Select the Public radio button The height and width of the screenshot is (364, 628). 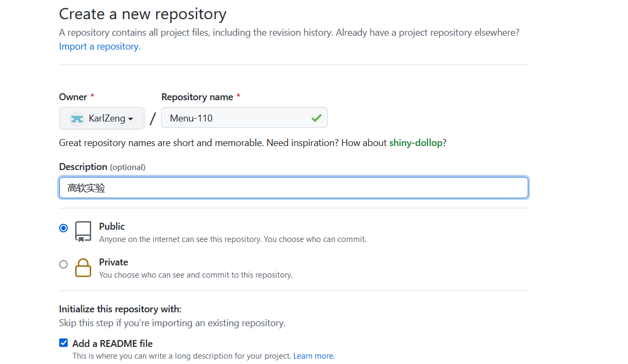pyautogui.click(x=63, y=228)
